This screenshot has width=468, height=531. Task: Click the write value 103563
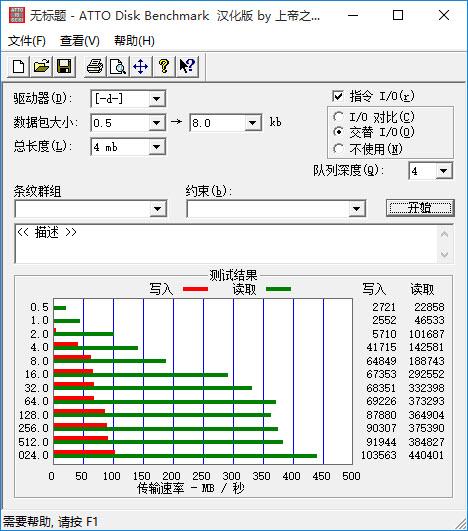coord(379,455)
